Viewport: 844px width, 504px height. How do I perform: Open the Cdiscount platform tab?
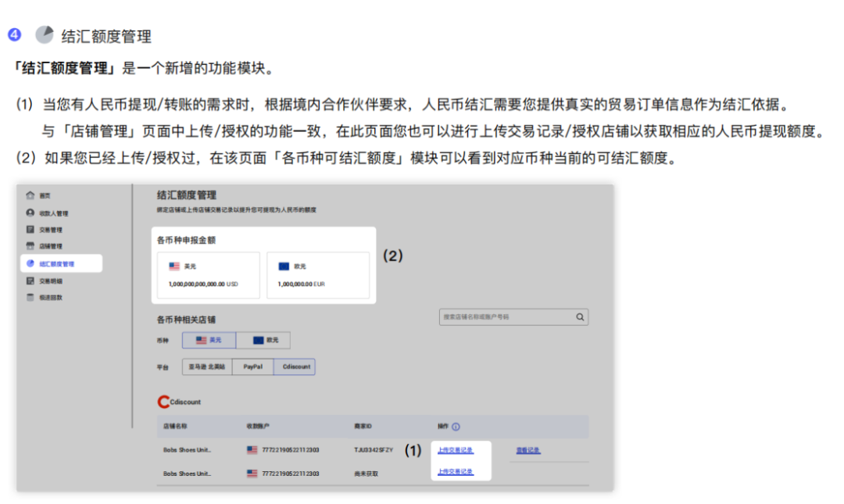tap(295, 366)
